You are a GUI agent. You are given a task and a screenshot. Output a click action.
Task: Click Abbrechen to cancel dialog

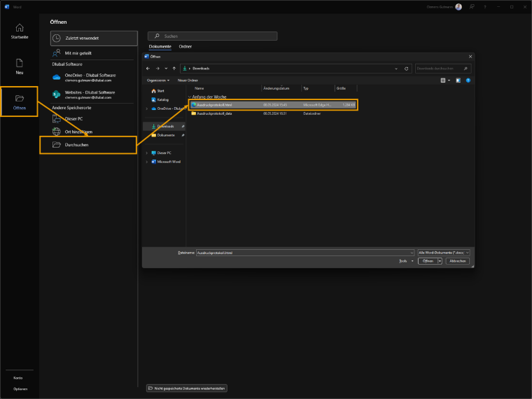tap(458, 261)
